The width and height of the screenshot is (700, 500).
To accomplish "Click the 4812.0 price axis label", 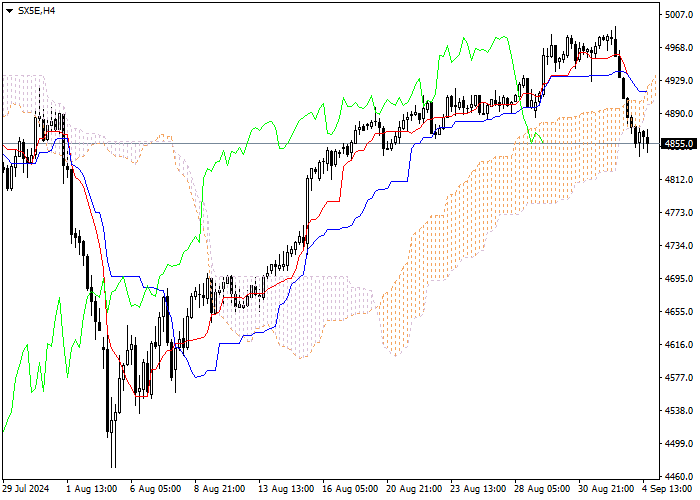I will pyautogui.click(x=679, y=180).
